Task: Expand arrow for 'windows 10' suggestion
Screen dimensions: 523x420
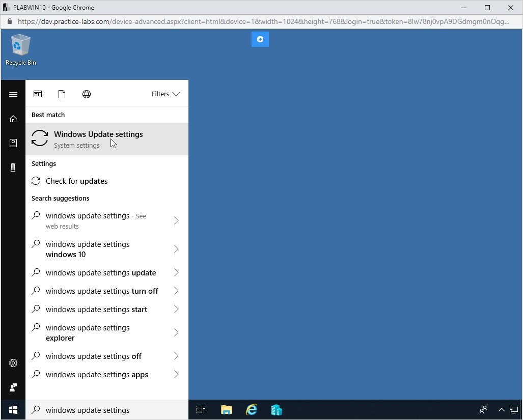Action: [x=176, y=249]
